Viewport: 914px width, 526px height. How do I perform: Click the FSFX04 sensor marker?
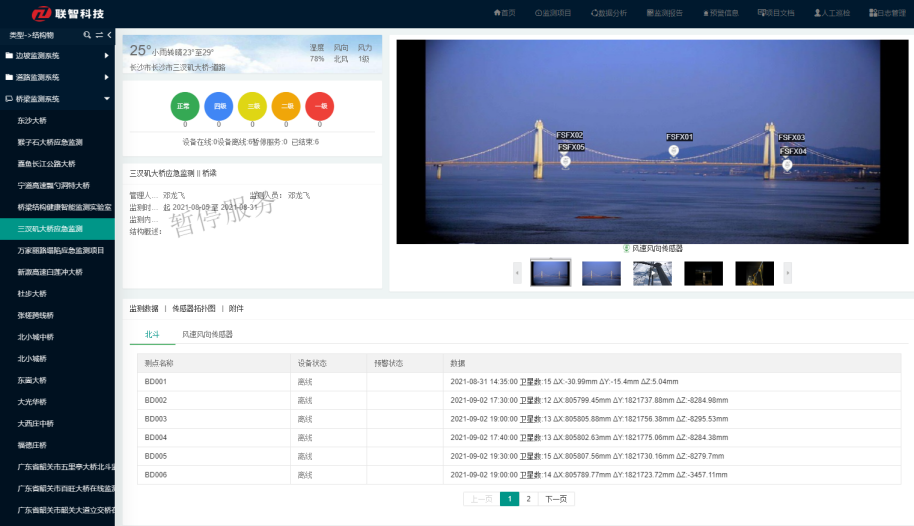(x=787, y=165)
